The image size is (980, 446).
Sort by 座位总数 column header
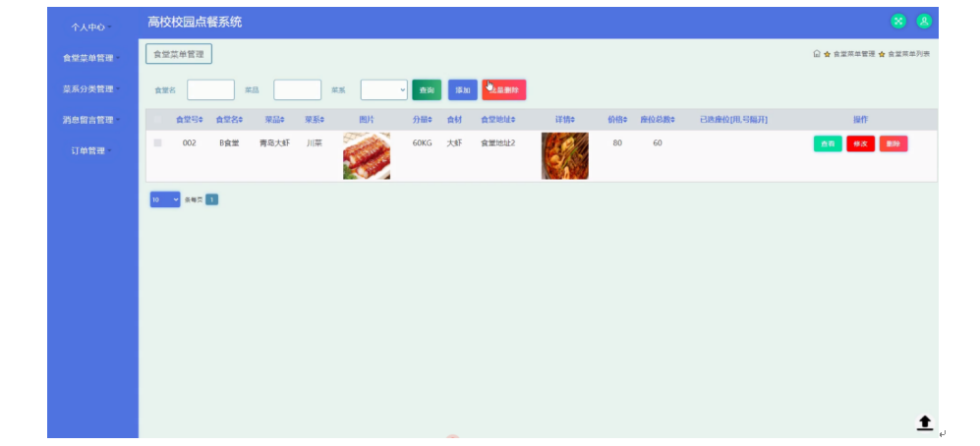click(658, 119)
